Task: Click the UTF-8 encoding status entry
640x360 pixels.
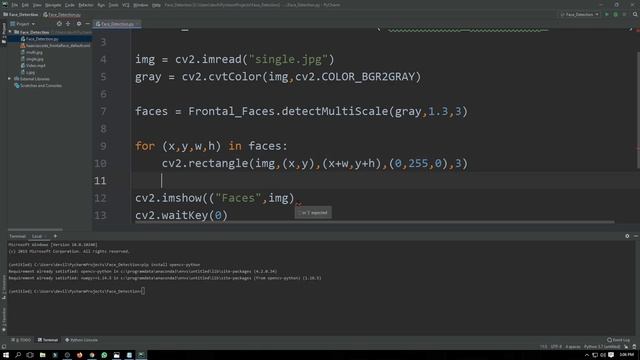Action: click(556, 347)
